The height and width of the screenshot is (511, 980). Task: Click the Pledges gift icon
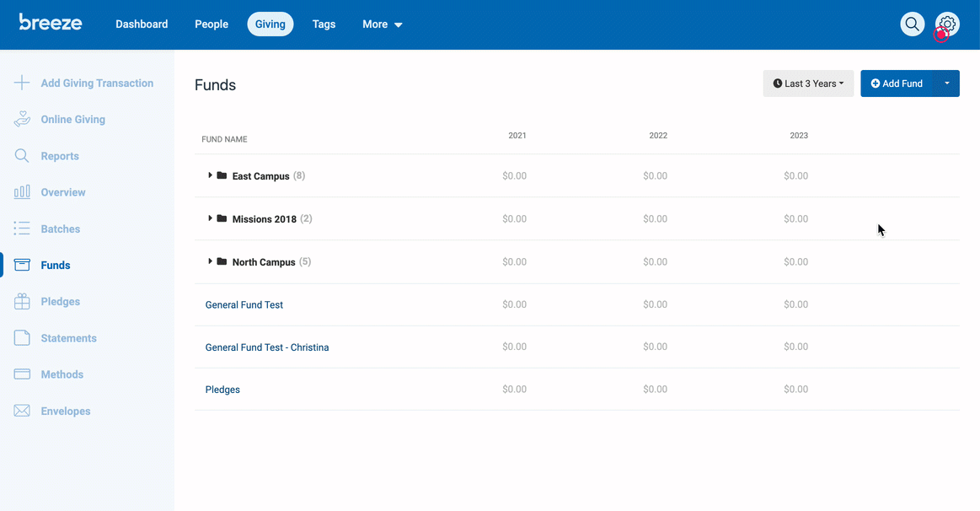(22, 302)
